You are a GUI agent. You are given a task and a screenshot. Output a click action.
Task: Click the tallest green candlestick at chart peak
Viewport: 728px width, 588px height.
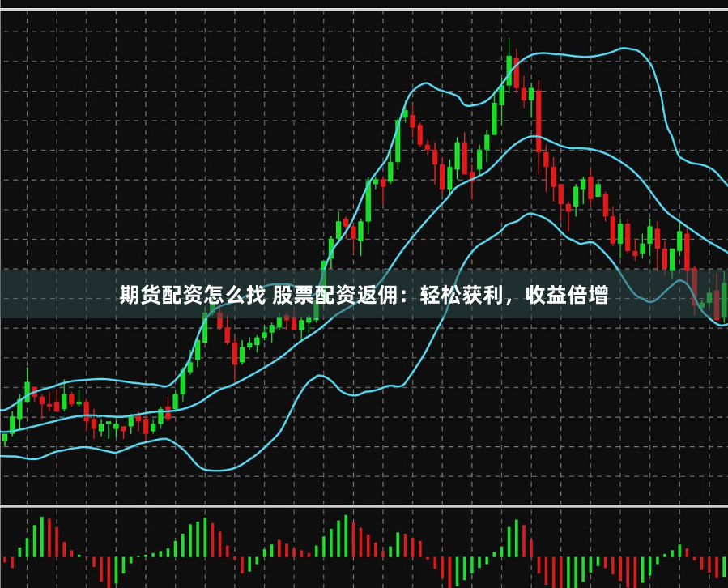(509, 69)
